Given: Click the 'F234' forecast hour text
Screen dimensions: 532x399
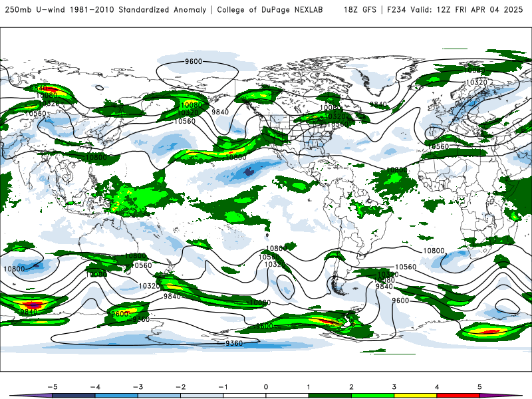Looking at the screenshot, I should pos(396,9).
